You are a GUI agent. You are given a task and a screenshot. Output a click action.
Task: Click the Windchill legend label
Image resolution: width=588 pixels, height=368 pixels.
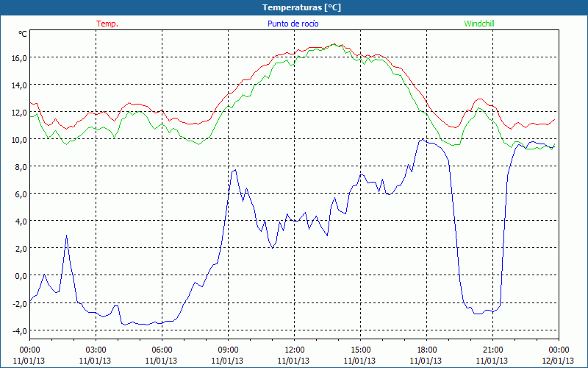[x=479, y=24]
